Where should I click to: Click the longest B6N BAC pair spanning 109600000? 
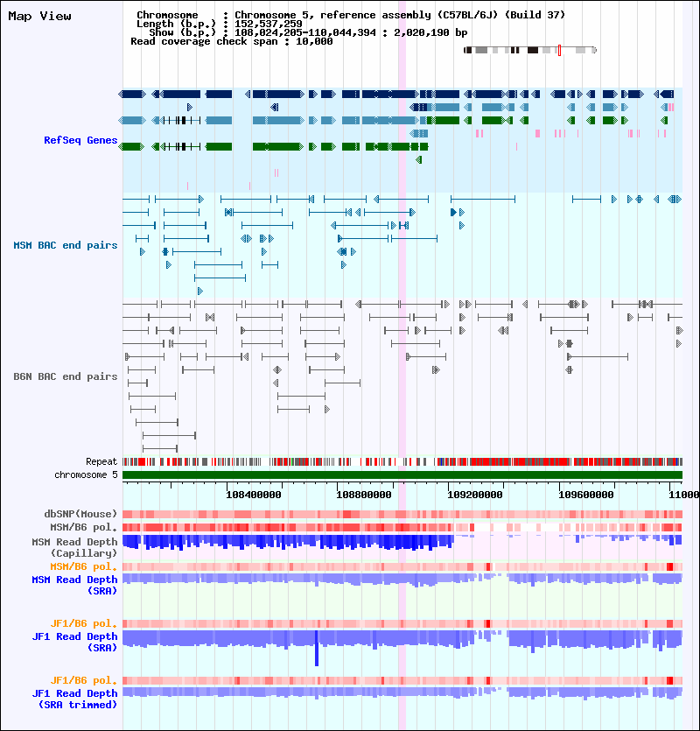[x=598, y=357]
